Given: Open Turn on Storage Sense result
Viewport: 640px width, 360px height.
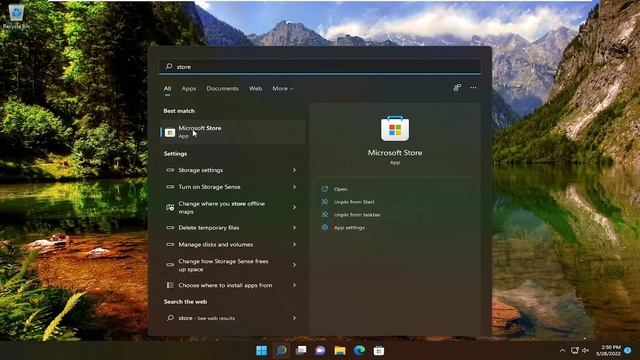Looking at the screenshot, I should tap(233, 187).
